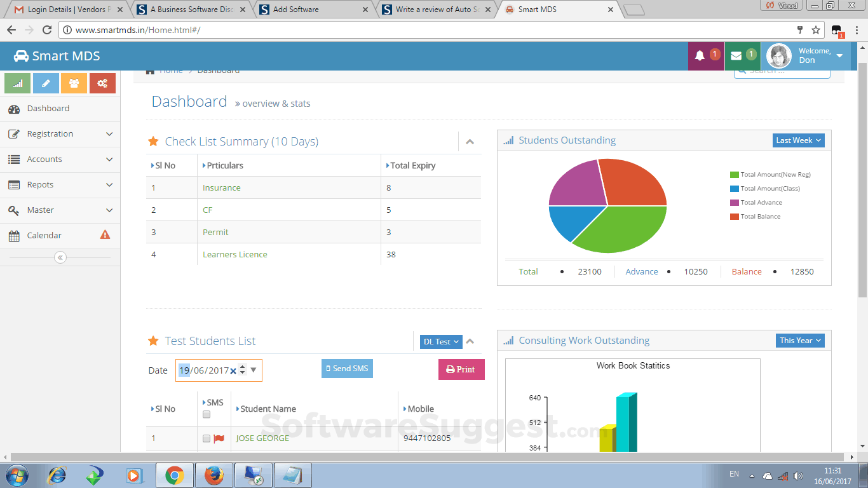The image size is (868, 488).
Task: Check the SMS box for JOSE GEORGE
Action: pyautogui.click(x=207, y=438)
